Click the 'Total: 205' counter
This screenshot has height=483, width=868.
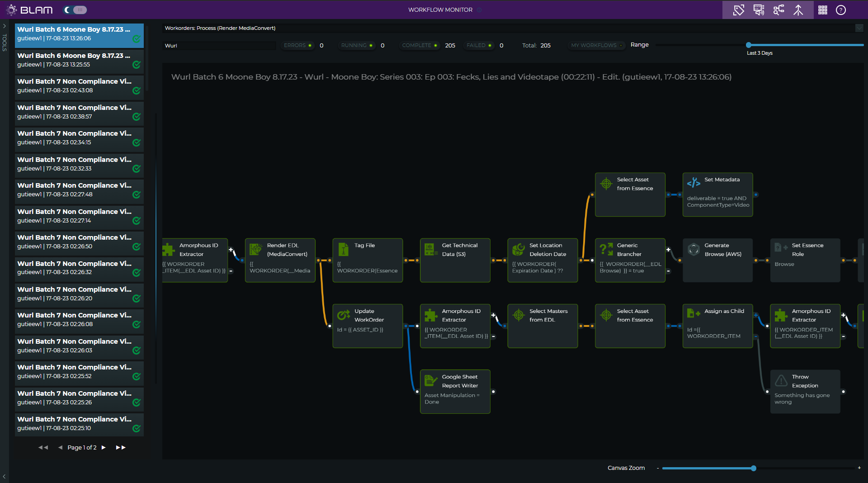click(536, 46)
